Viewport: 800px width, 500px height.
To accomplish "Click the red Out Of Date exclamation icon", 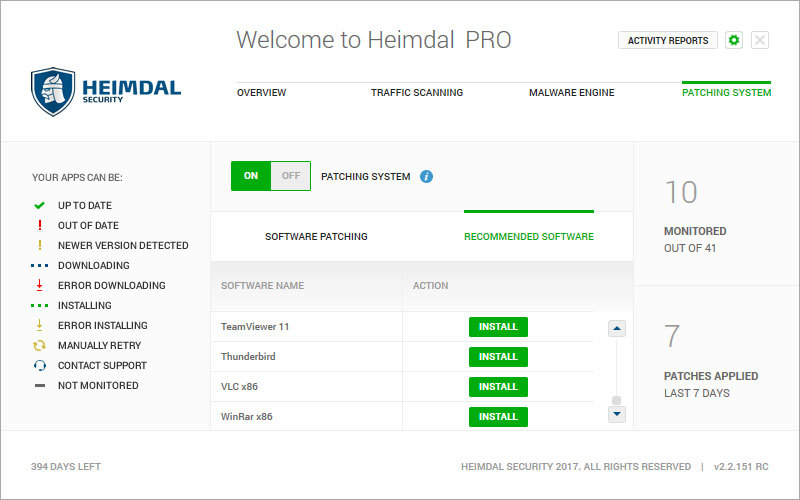I will coord(40,225).
